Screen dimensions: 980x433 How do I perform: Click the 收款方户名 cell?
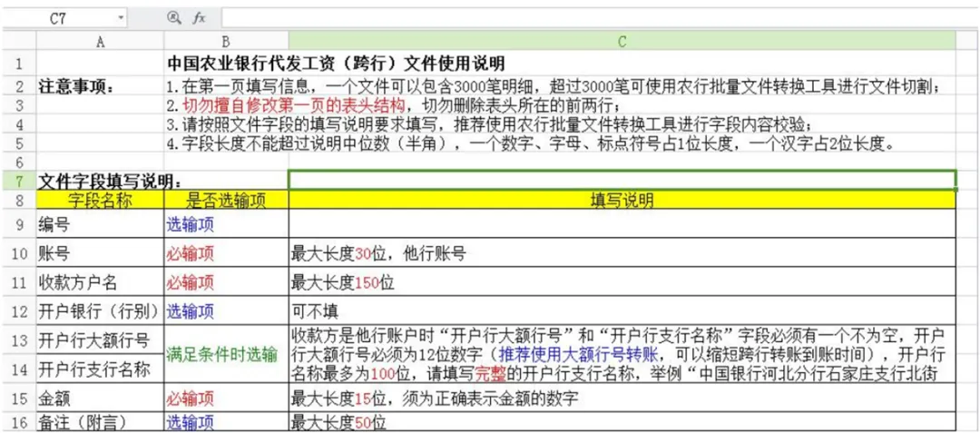(x=100, y=281)
